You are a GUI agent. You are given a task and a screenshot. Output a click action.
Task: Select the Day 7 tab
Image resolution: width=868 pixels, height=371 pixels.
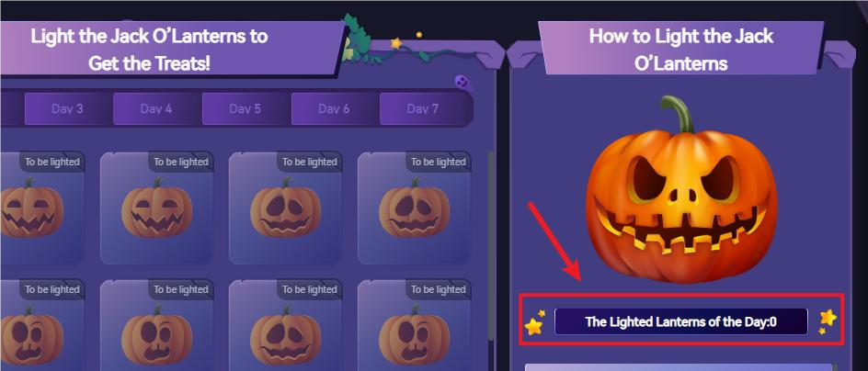(422, 108)
